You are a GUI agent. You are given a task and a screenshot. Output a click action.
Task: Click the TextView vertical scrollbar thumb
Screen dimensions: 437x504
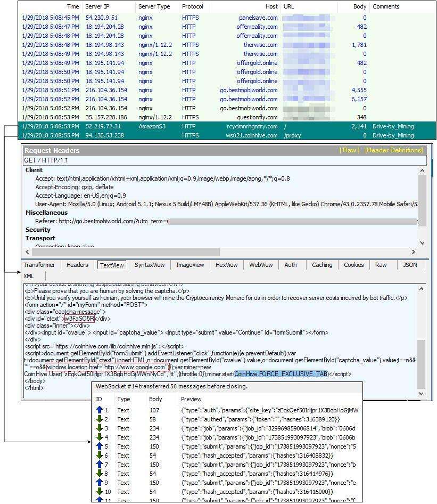coord(422,364)
